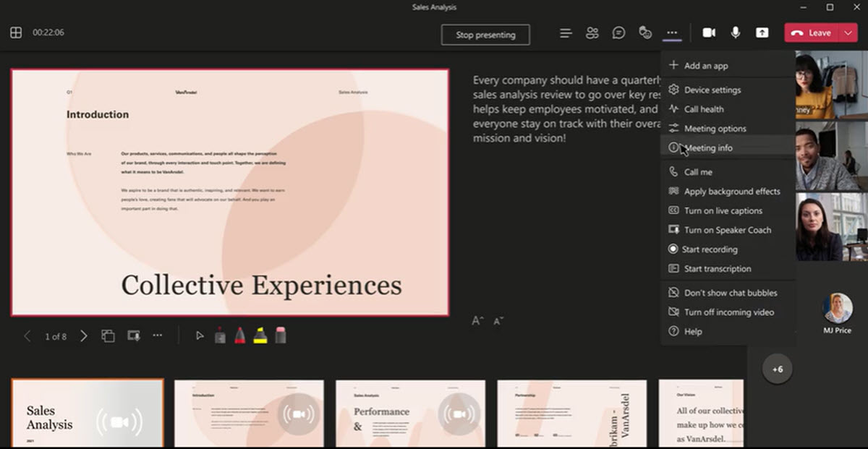The width and height of the screenshot is (868, 449).
Task: Expand the +6 additional participants bubble
Action: coord(778,369)
